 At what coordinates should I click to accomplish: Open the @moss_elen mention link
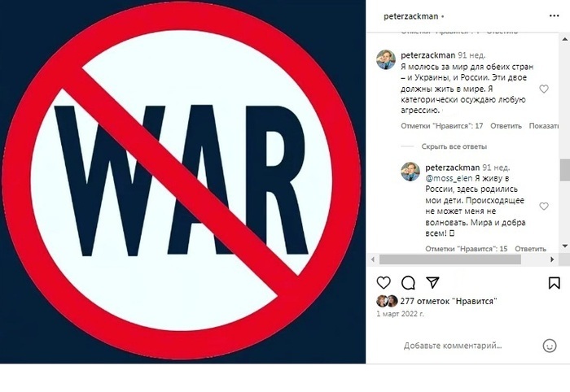[449, 178]
